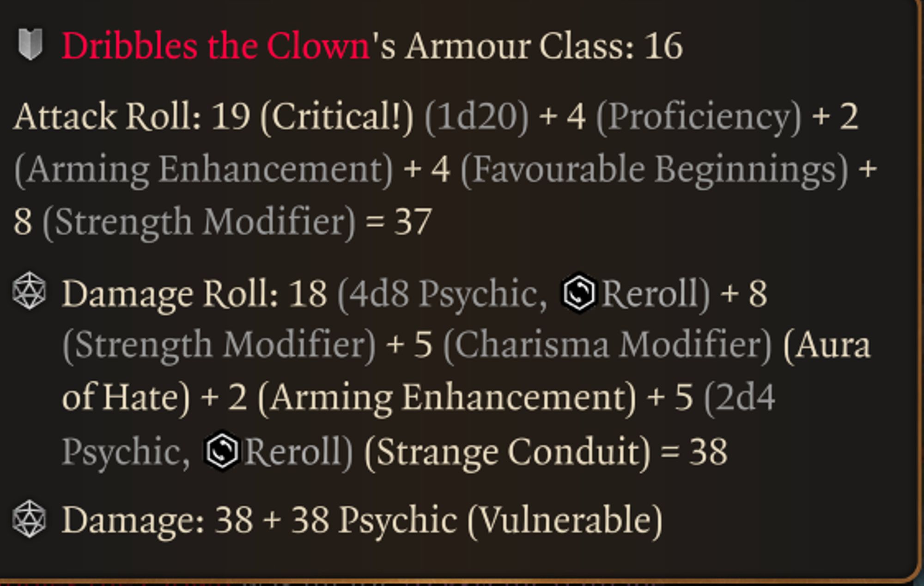The height and width of the screenshot is (586, 924).
Task: Click the (Critical!) indicator text
Action: pos(337,116)
